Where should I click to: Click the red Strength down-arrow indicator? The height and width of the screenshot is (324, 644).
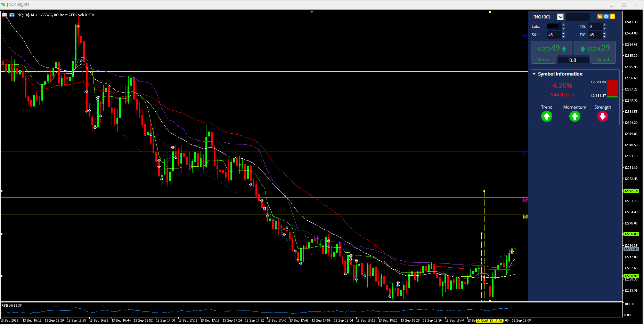pos(603,116)
